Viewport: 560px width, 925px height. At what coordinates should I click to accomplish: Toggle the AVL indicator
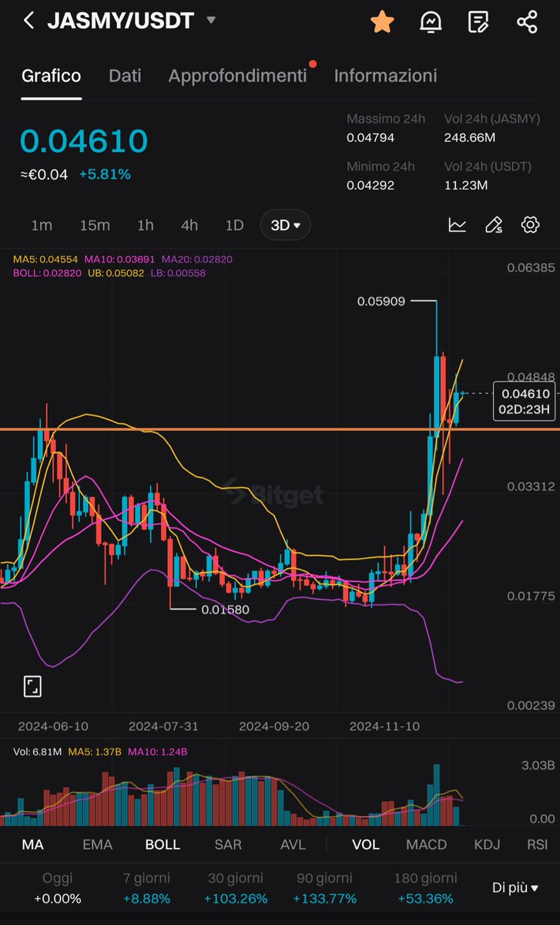pos(293,844)
